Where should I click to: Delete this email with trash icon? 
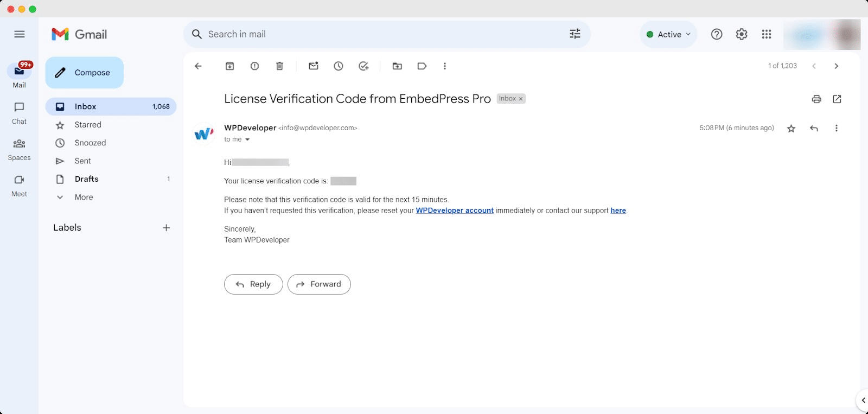click(279, 66)
